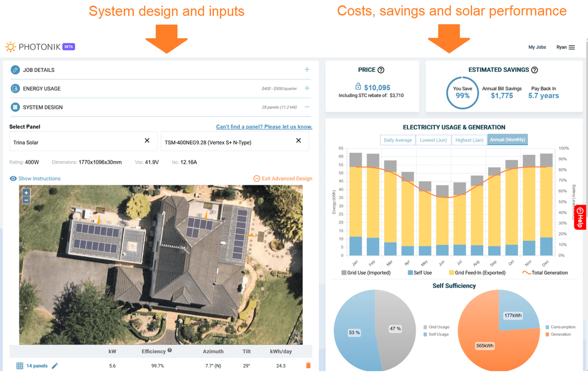Click Exit Advanced Design
The height and width of the screenshot is (374, 588).
[x=283, y=179]
